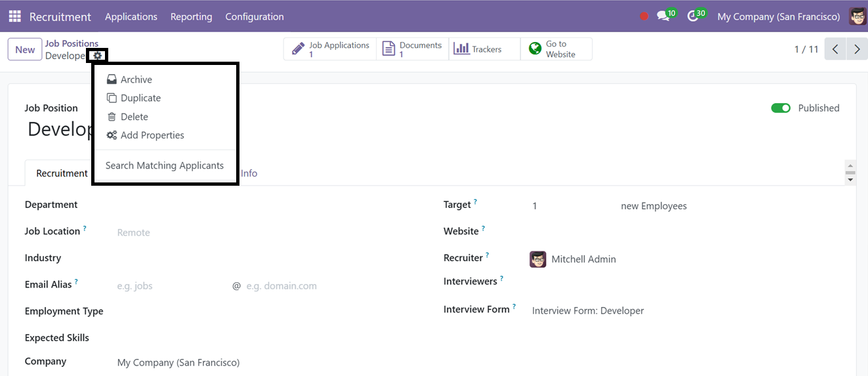Click the Delete trash icon in the menu
The width and height of the screenshot is (868, 376).
pos(112,117)
